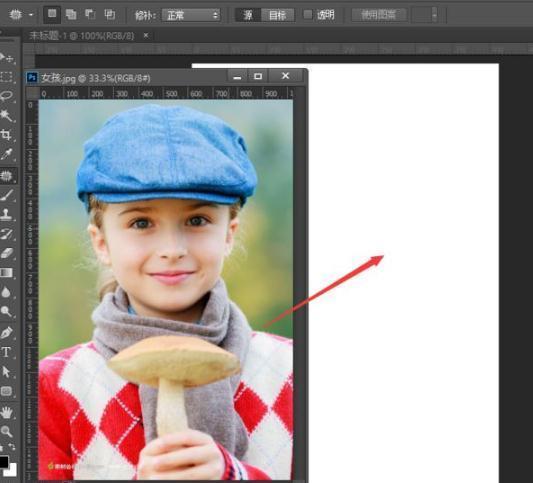The image size is (533, 483).
Task: Choose Subtract from Selection mode
Action: point(90,14)
